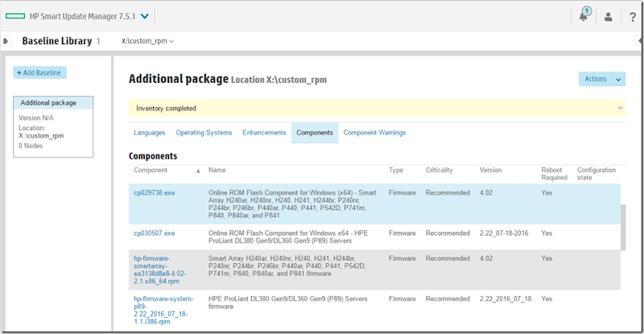Click the Add Baseline button

[x=39, y=72]
